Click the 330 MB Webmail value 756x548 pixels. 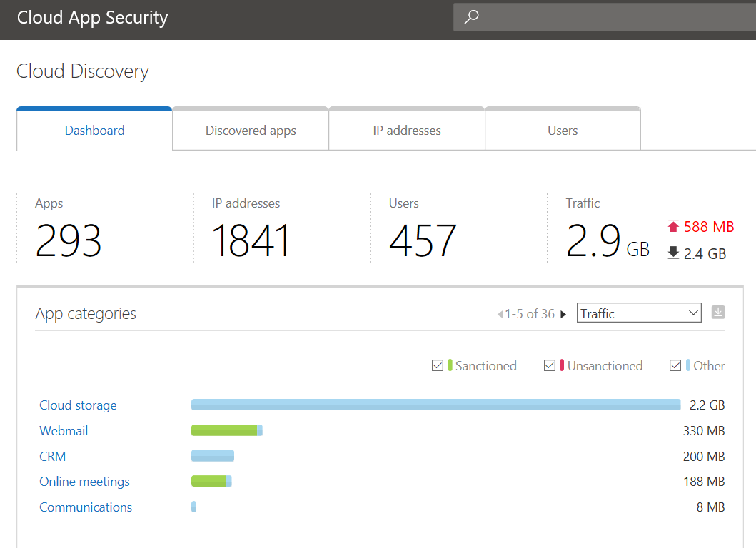click(x=704, y=431)
